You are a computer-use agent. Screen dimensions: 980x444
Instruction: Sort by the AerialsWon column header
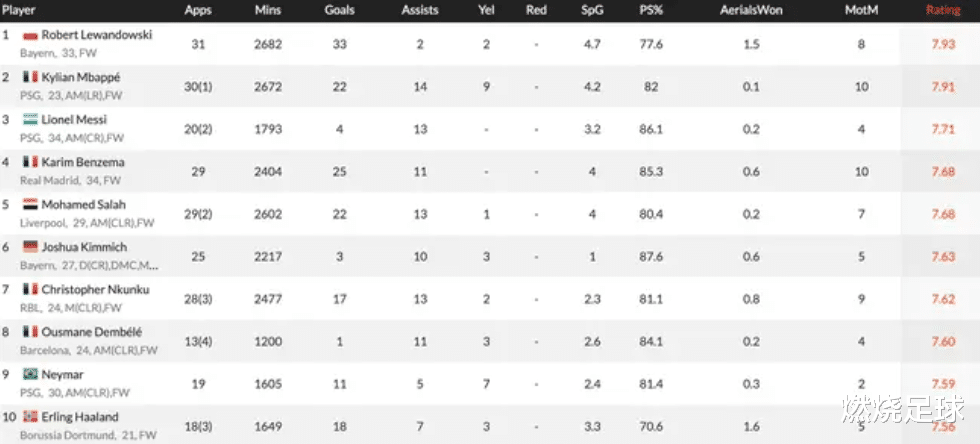coord(751,10)
